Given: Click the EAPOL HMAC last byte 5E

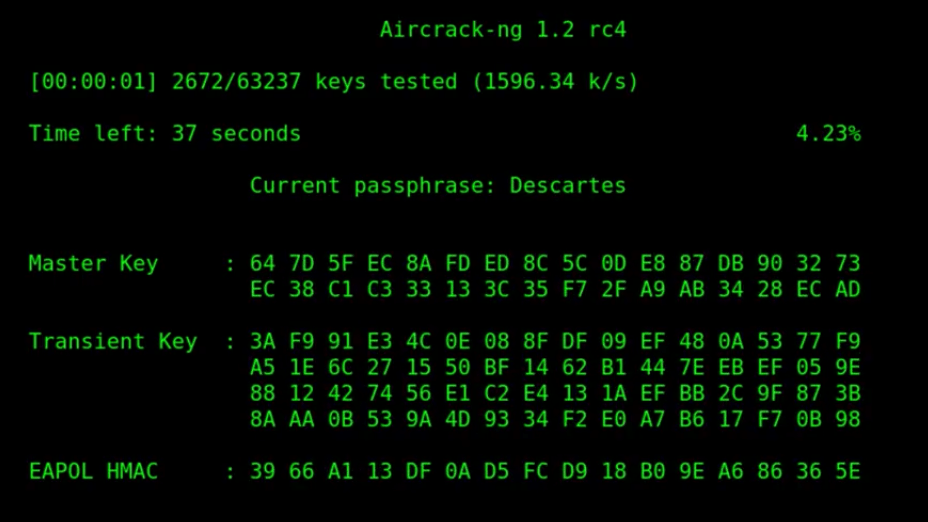Looking at the screenshot, I should (x=847, y=472).
